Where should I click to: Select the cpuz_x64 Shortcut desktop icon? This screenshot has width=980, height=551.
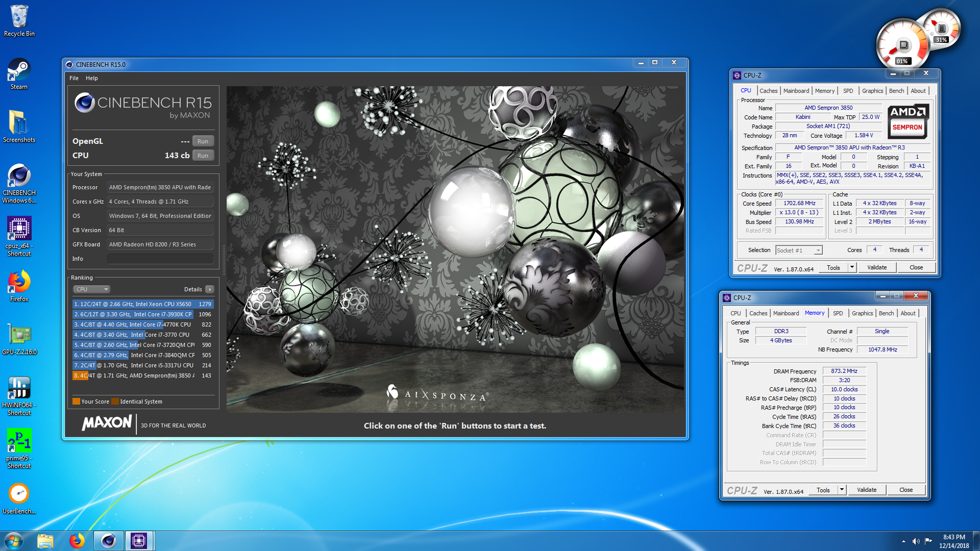click(19, 236)
